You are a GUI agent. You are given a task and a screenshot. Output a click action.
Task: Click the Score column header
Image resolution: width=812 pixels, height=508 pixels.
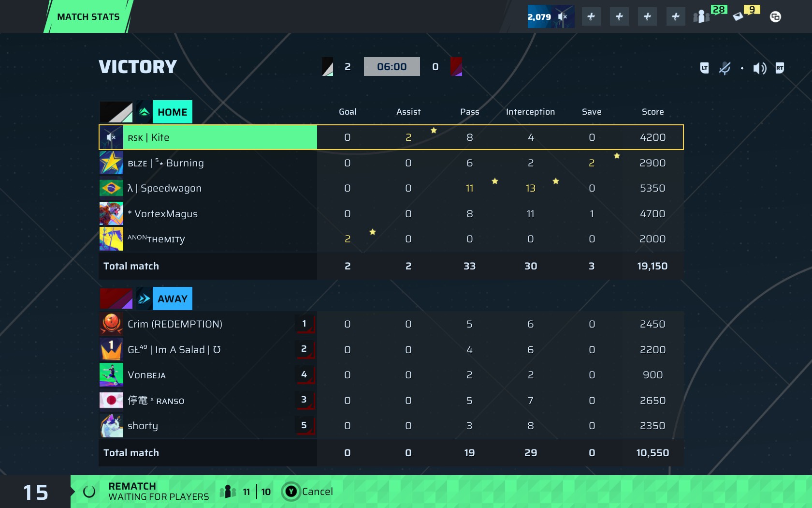click(x=652, y=112)
